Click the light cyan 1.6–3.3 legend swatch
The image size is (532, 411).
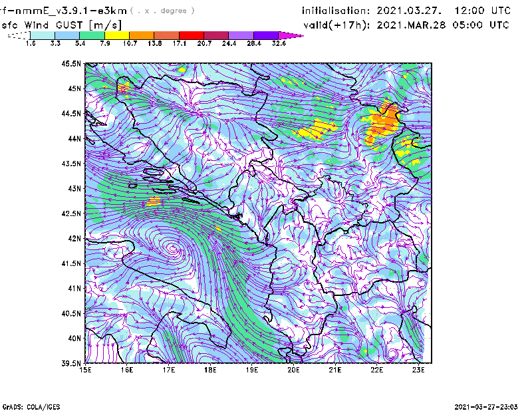(43, 35)
